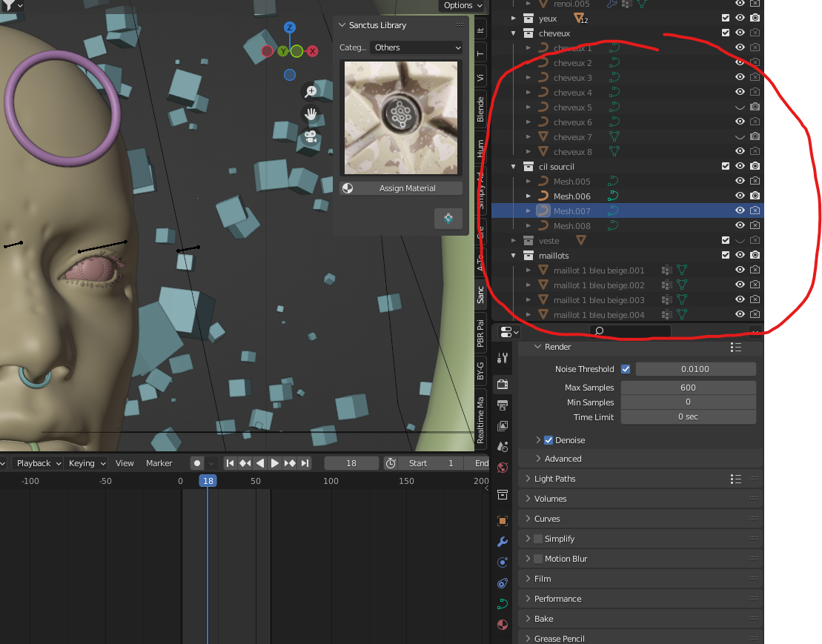Hide cheveux 3 with its eye icon
The image size is (822, 644).
740,77
